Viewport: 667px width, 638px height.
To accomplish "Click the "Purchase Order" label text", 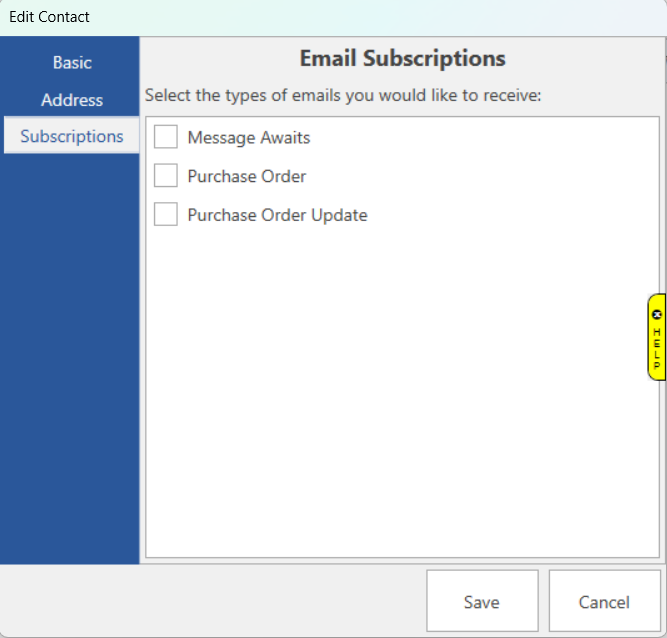I will (x=247, y=176).
